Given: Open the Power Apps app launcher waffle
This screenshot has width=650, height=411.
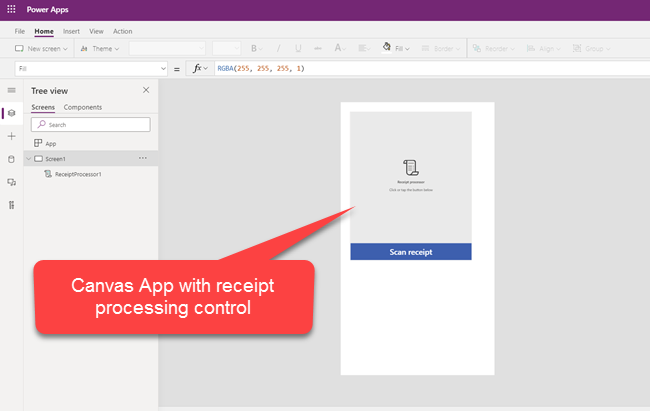Looking at the screenshot, I should [11, 9].
